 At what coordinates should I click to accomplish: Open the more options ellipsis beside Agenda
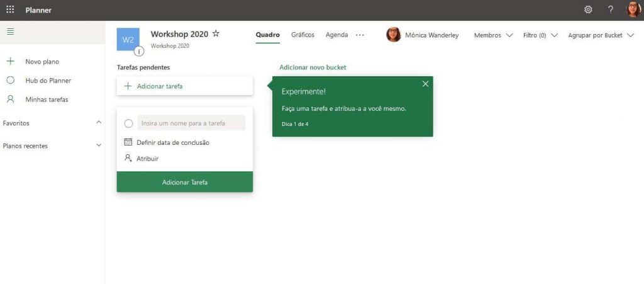tap(360, 35)
